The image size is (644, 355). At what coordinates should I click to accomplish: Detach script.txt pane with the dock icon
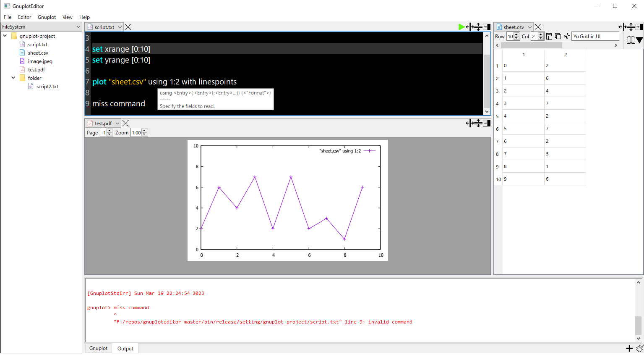[x=487, y=27]
